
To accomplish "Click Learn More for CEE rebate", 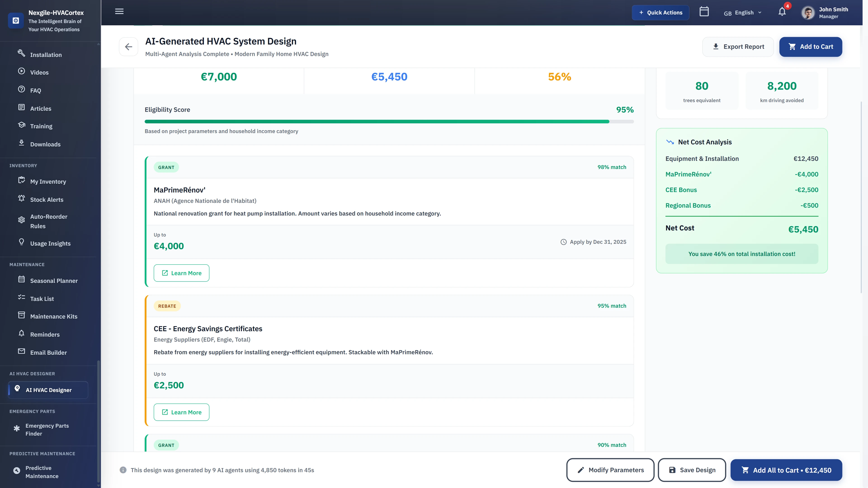I will click(x=181, y=412).
